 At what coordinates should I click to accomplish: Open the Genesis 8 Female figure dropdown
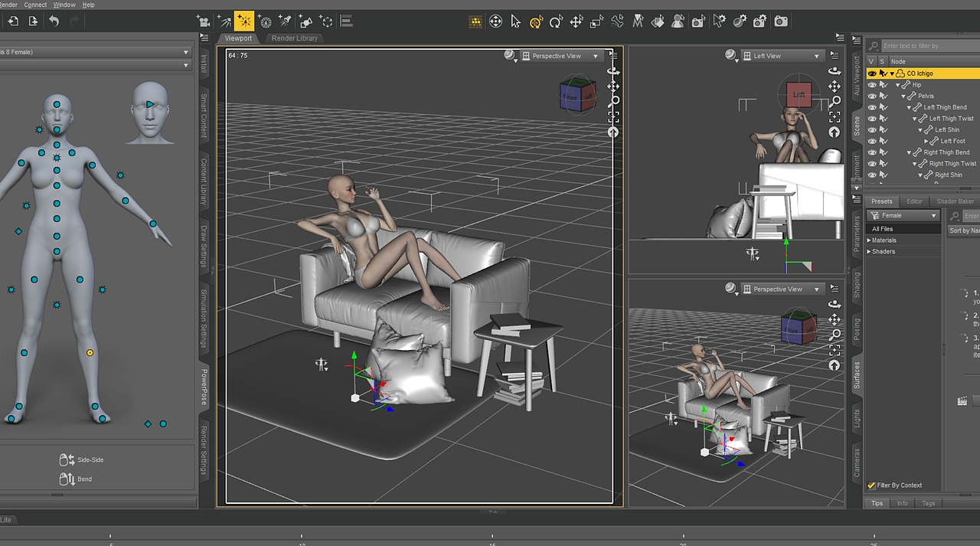tap(95, 52)
